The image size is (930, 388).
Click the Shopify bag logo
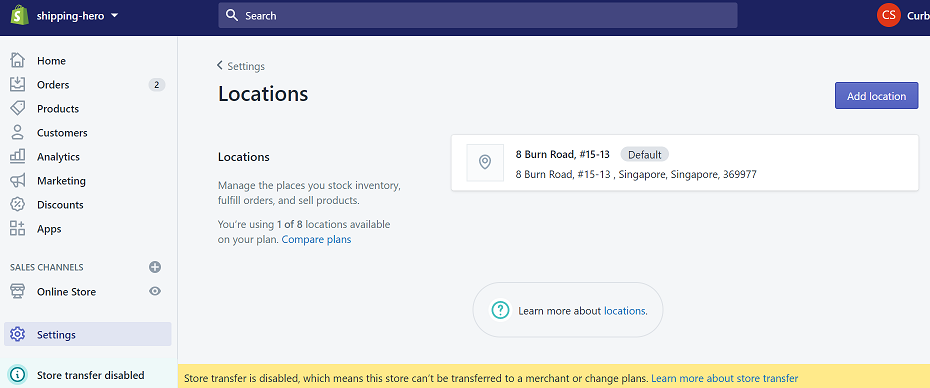click(19, 15)
